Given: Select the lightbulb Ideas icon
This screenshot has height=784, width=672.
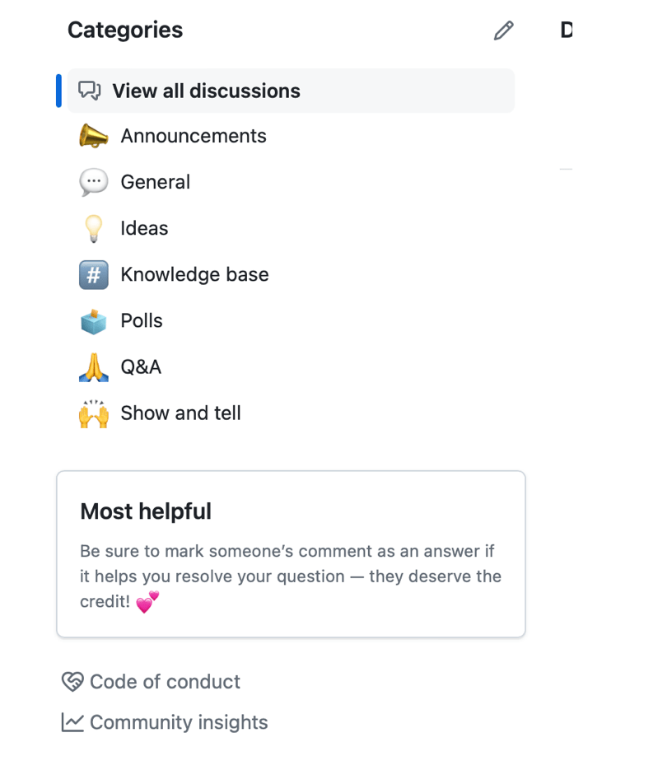Looking at the screenshot, I should pyautogui.click(x=93, y=228).
